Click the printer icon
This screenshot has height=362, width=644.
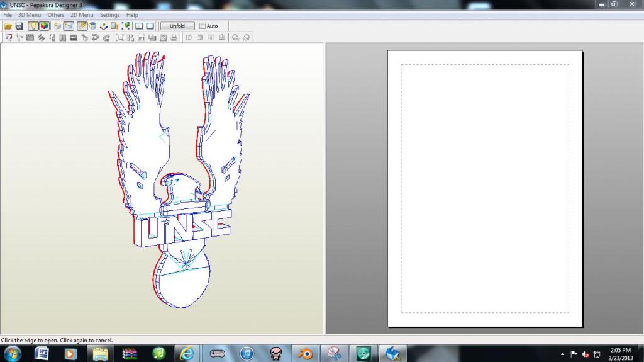(174, 37)
